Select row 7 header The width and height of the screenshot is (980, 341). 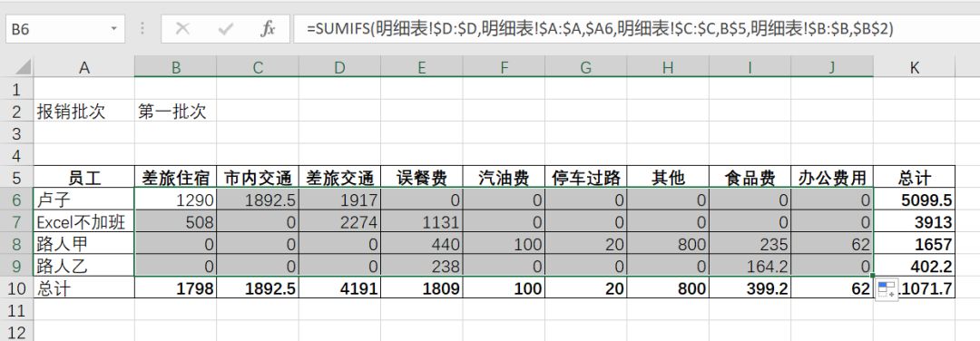17,221
